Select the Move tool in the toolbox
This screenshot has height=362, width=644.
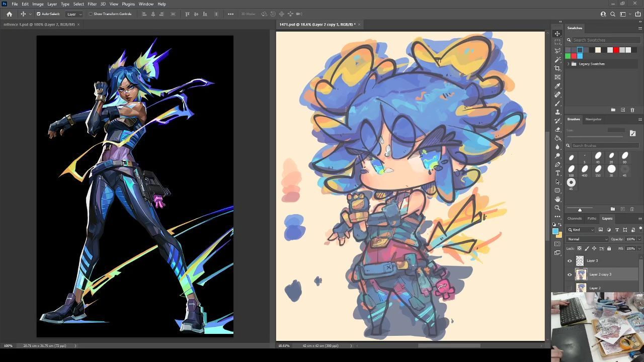[x=557, y=34]
